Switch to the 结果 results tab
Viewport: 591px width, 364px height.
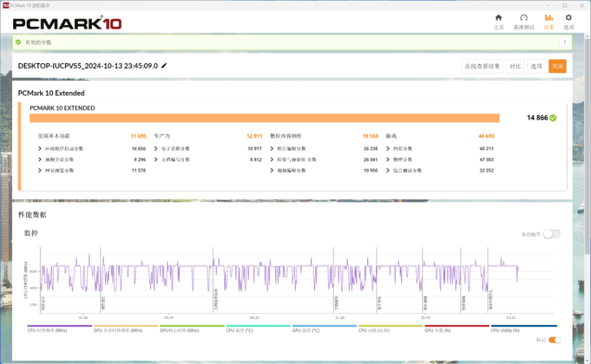549,22
